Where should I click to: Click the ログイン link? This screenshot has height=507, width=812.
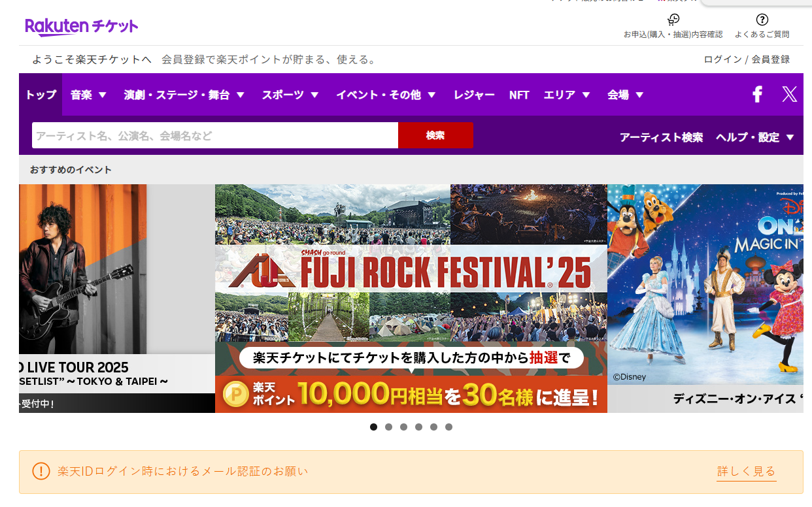722,59
